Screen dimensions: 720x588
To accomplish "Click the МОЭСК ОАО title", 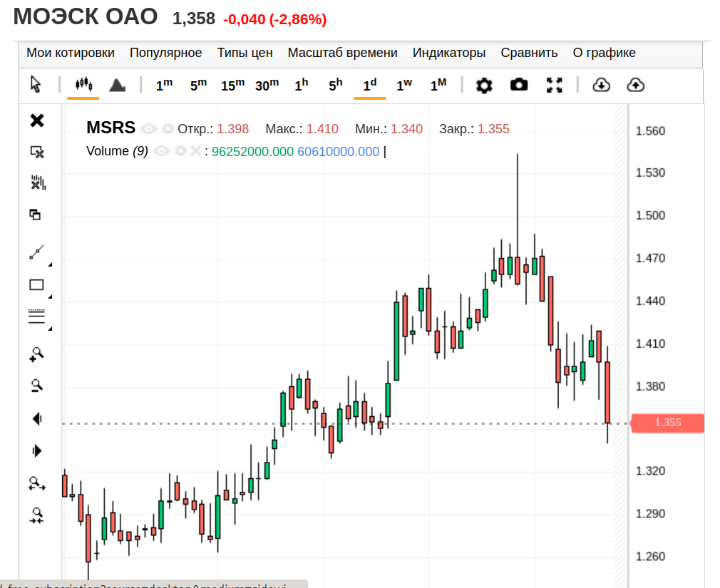I will [x=86, y=17].
